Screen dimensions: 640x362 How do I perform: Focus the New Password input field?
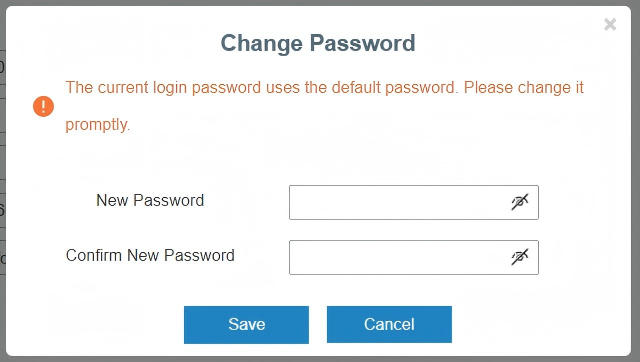413,202
